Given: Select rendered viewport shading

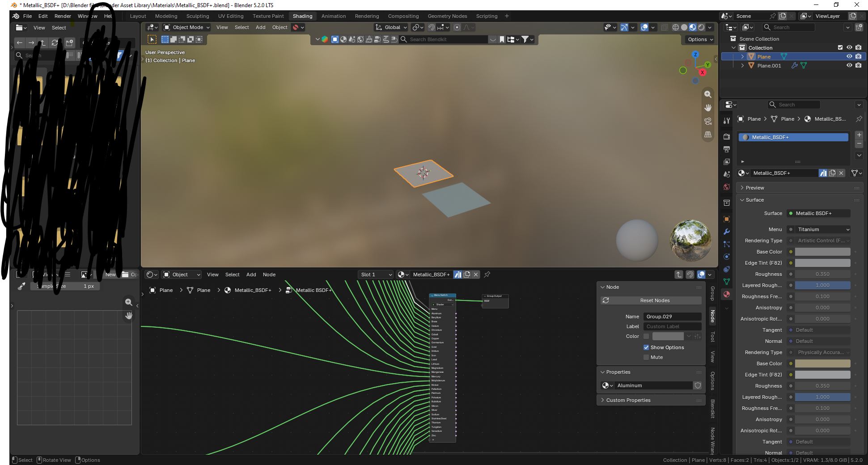Looking at the screenshot, I should pos(701,27).
